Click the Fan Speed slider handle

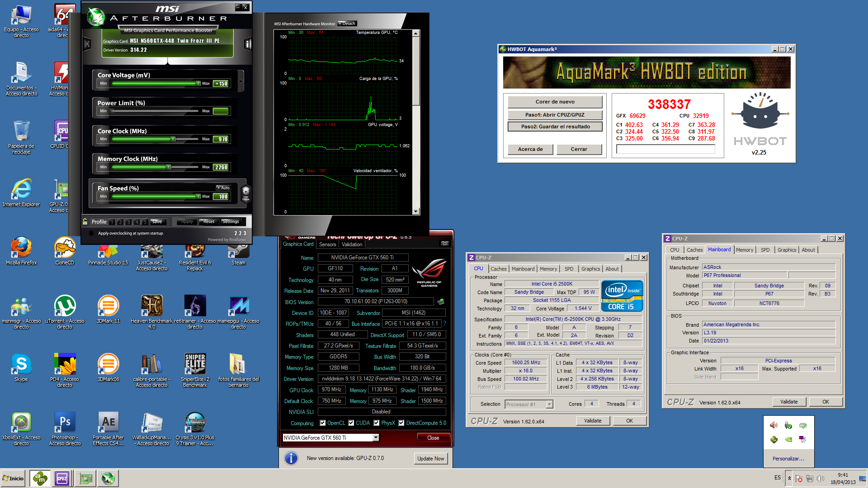198,196
